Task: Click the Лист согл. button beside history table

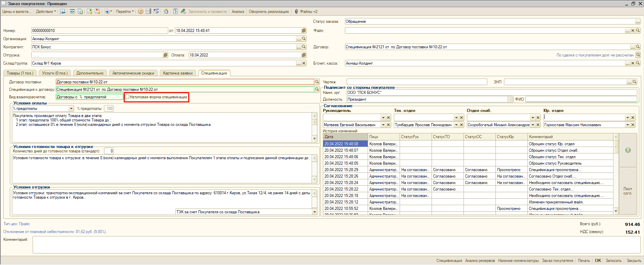Action: pyautogui.click(x=628, y=191)
